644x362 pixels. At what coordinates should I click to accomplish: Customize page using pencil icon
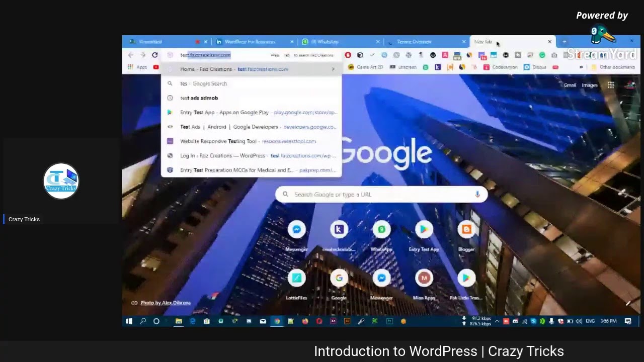tap(628, 303)
